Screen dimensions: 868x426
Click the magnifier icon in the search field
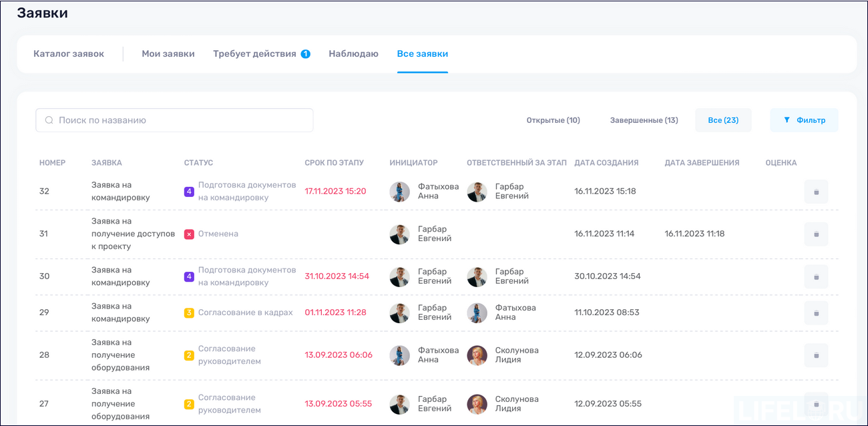tap(49, 120)
